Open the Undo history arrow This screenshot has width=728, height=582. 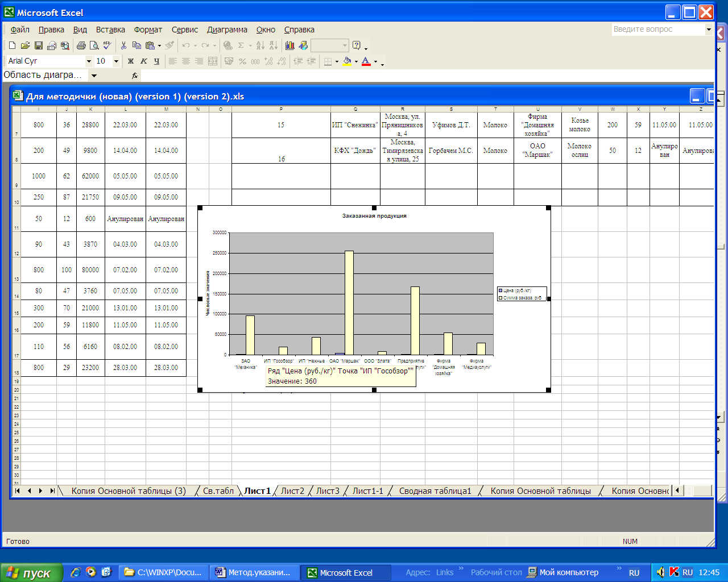coord(195,45)
